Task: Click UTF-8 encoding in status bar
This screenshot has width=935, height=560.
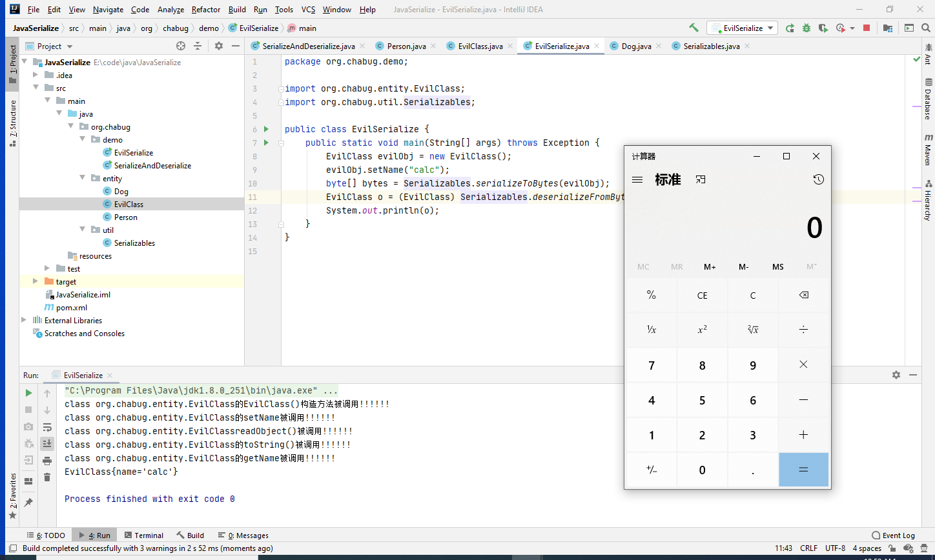Action: point(835,548)
